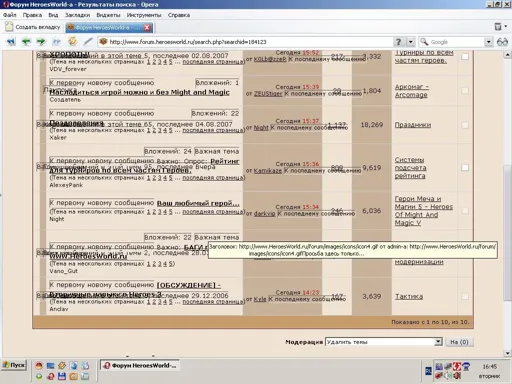Image resolution: width=512 pixels, height=384 pixels.
Task: Click the red Opera quick launch icon
Action: (51, 377)
